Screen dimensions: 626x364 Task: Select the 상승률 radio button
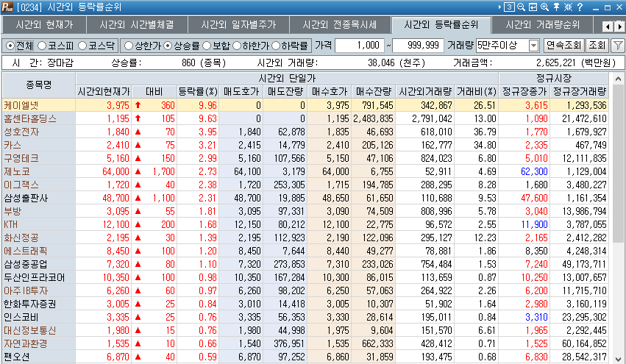(168, 46)
